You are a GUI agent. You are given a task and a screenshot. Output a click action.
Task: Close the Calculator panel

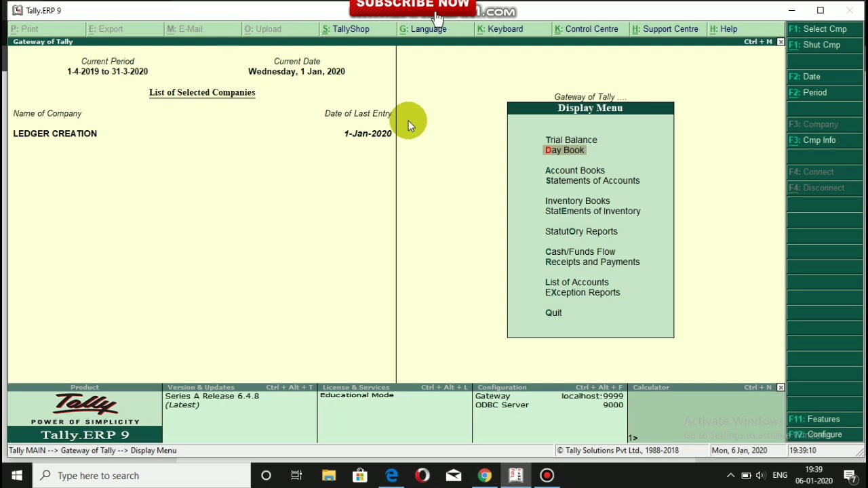coord(781,387)
